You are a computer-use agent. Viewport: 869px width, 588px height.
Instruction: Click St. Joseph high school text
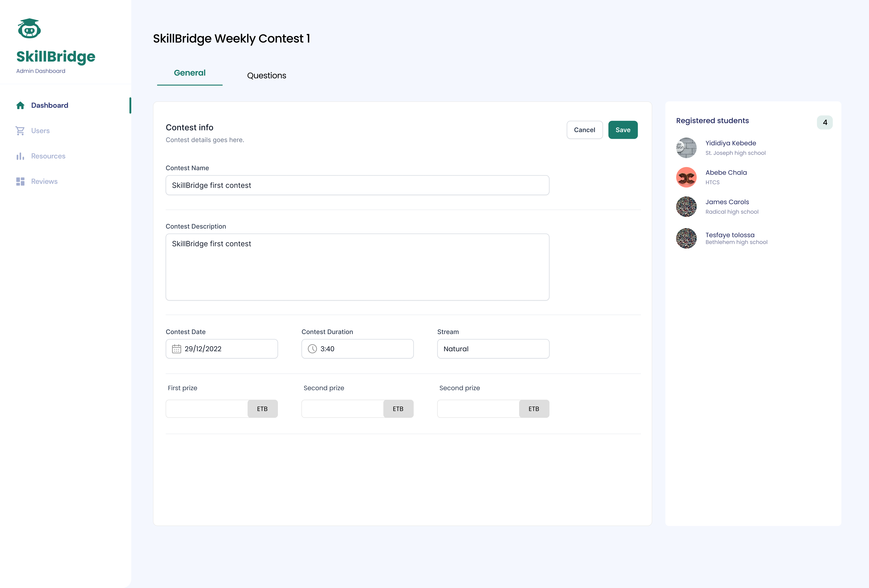(735, 153)
